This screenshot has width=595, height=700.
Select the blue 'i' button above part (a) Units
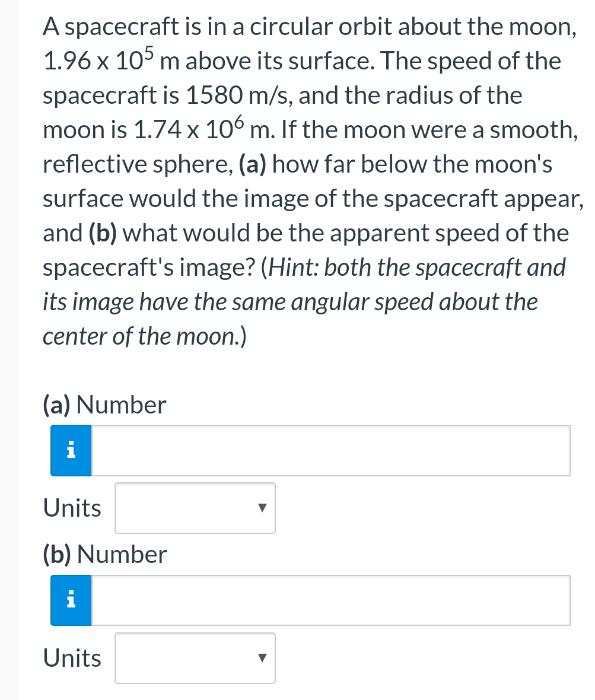pos(71,450)
